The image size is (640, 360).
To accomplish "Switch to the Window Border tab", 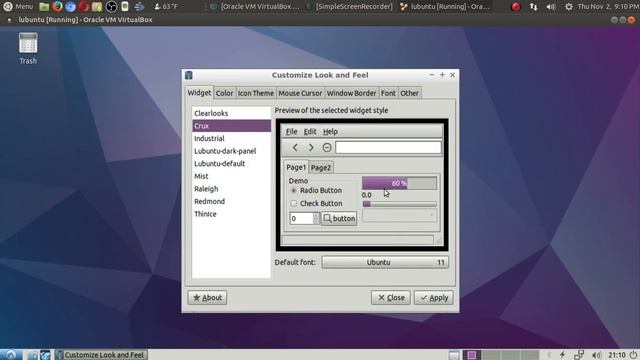I will tap(351, 93).
